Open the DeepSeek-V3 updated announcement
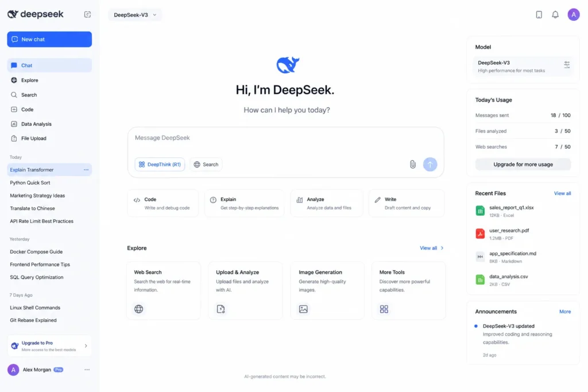 click(523, 340)
